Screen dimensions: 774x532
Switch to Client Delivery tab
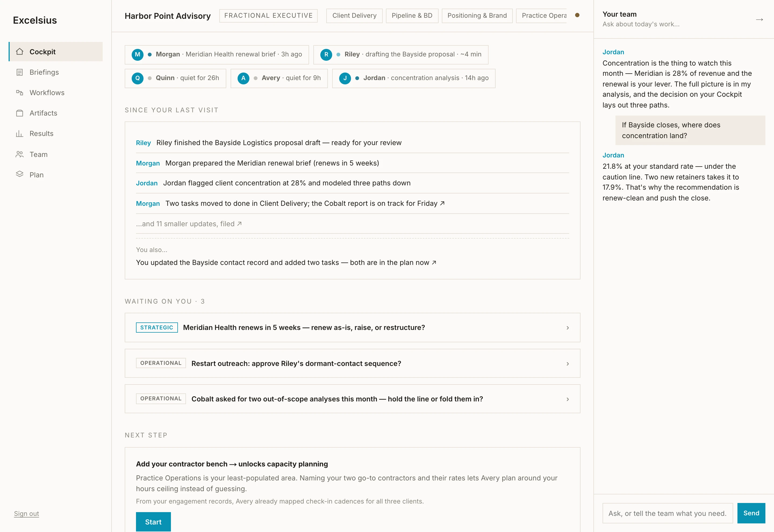coord(354,16)
